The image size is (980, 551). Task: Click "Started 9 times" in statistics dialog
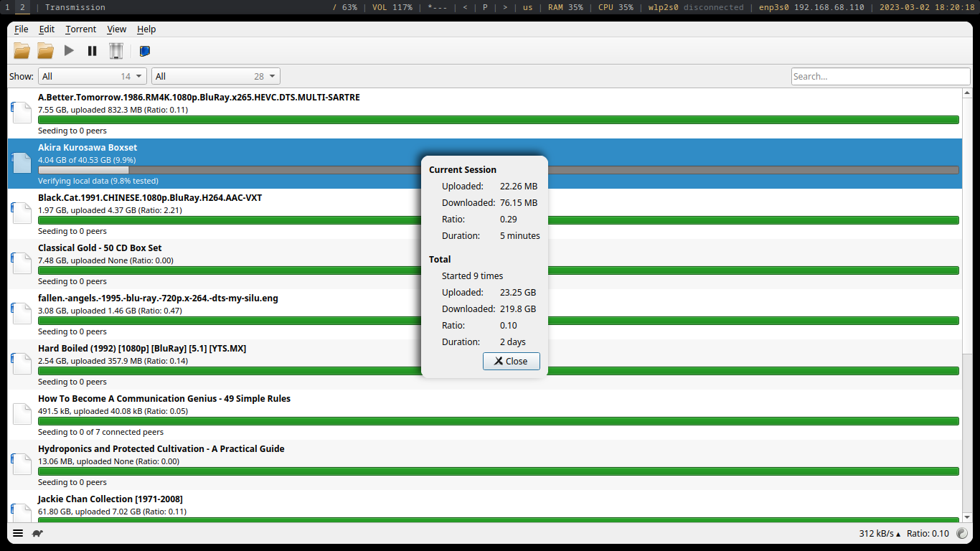pyautogui.click(x=472, y=276)
